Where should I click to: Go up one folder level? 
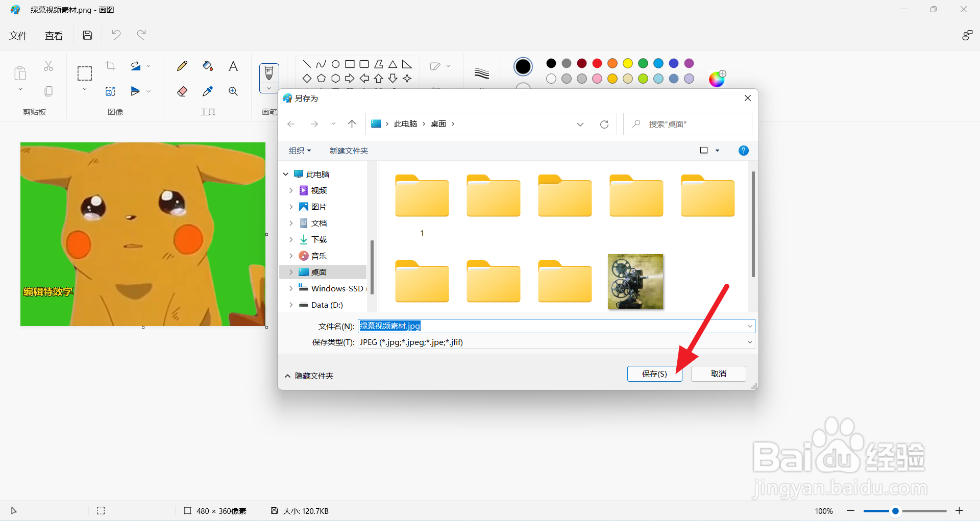coord(352,124)
